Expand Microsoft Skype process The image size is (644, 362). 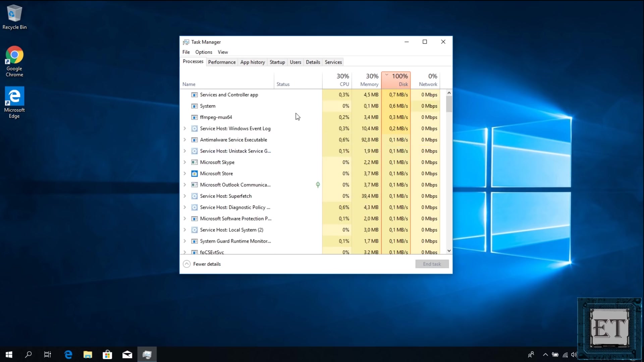pyautogui.click(x=184, y=162)
